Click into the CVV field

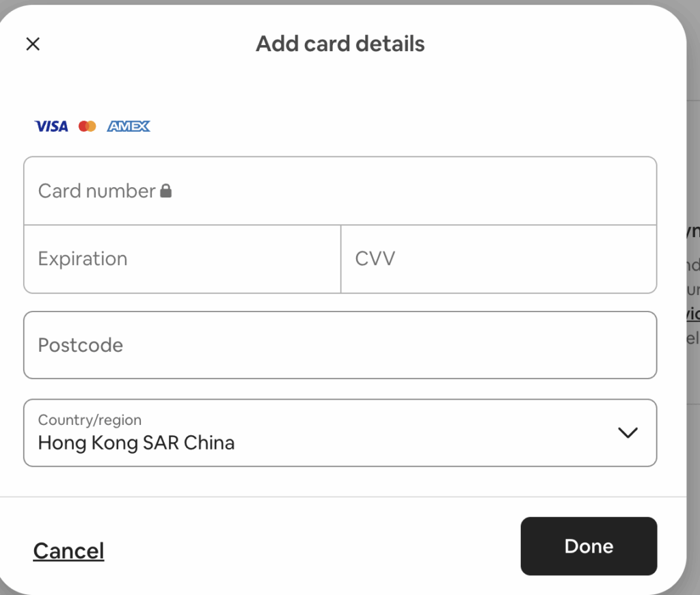point(498,260)
